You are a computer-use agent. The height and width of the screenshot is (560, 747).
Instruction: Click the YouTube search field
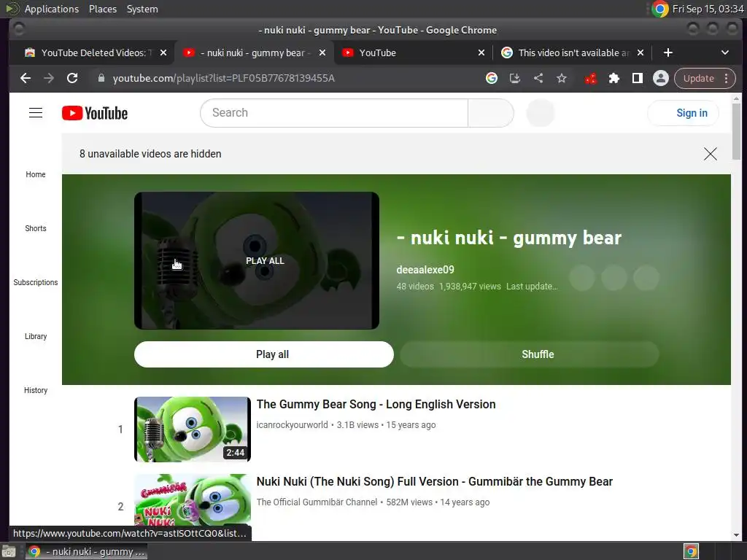click(x=334, y=113)
